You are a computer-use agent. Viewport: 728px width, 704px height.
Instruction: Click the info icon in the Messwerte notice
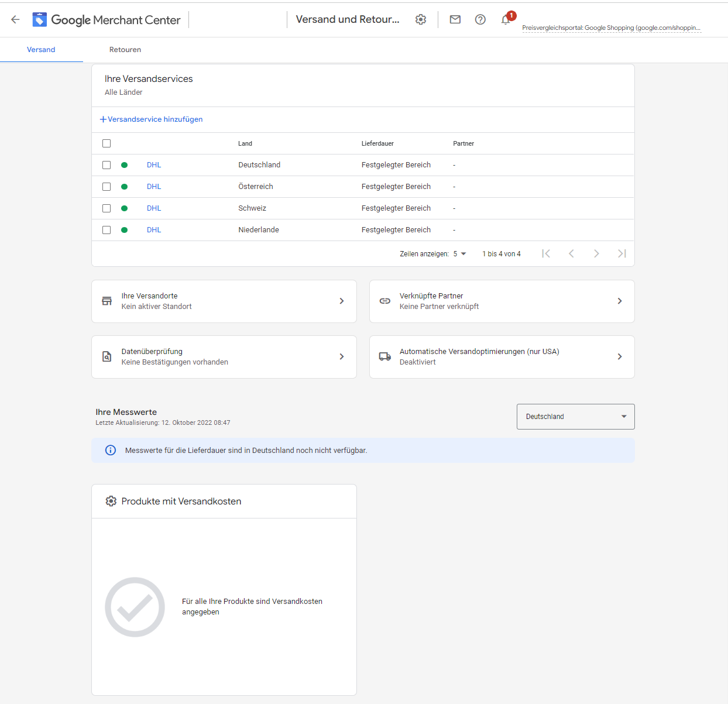click(110, 450)
